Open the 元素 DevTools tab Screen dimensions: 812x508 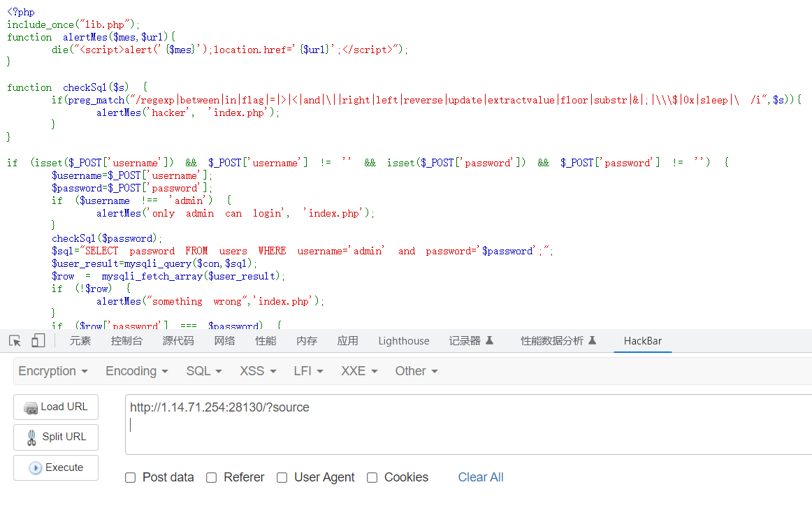(x=80, y=341)
